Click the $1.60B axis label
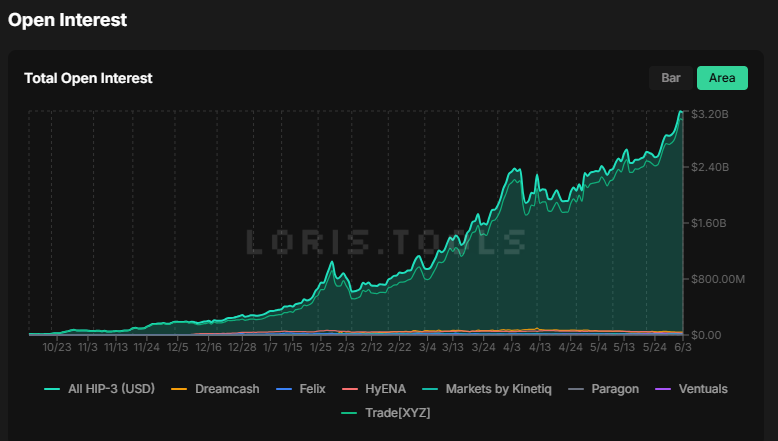This screenshot has height=441, width=778. point(709,223)
